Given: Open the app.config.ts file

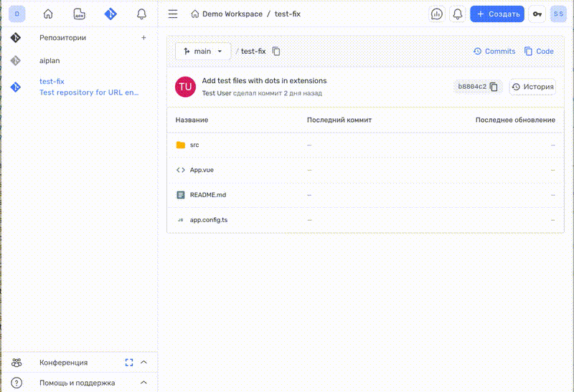Looking at the screenshot, I should tap(209, 220).
